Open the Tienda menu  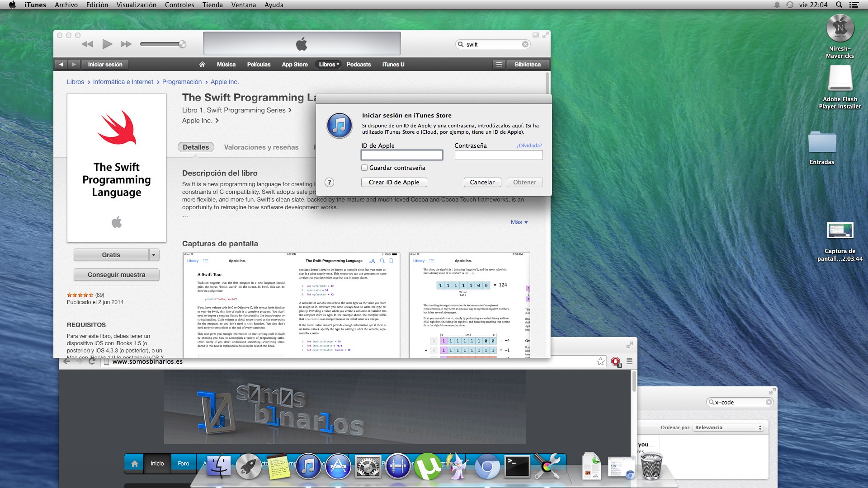[x=212, y=5]
